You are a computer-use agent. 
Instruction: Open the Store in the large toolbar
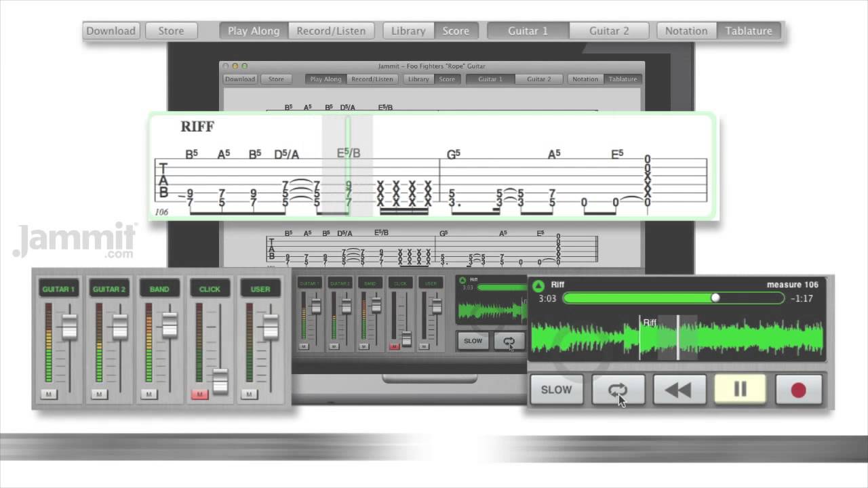[x=171, y=30]
